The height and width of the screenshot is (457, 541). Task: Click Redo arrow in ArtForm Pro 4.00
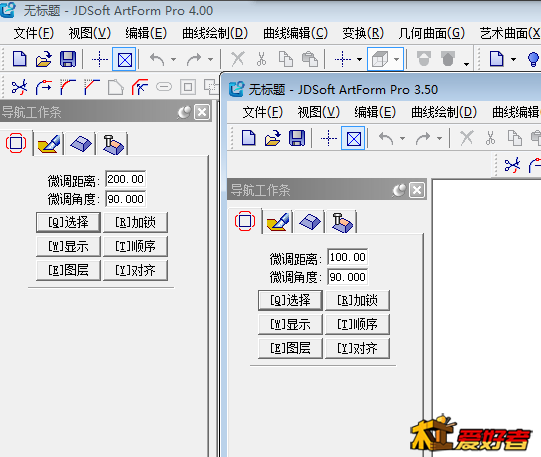pyautogui.click(x=194, y=59)
